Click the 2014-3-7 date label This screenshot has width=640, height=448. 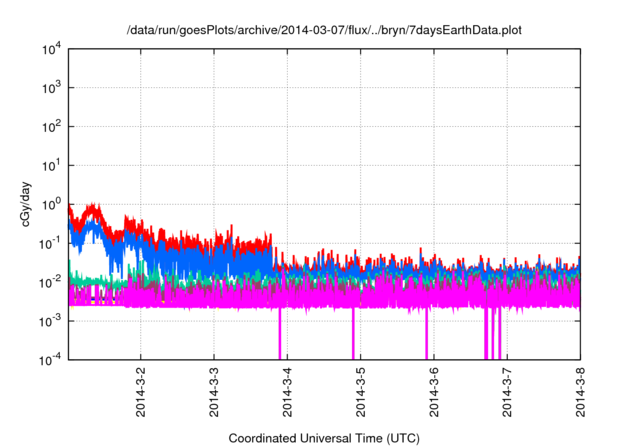click(x=507, y=392)
